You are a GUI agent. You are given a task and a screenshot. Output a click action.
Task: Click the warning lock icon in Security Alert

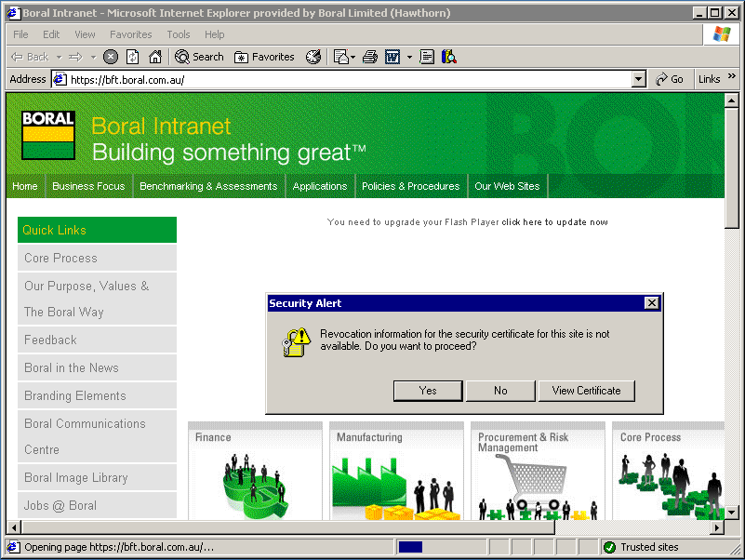pos(294,342)
